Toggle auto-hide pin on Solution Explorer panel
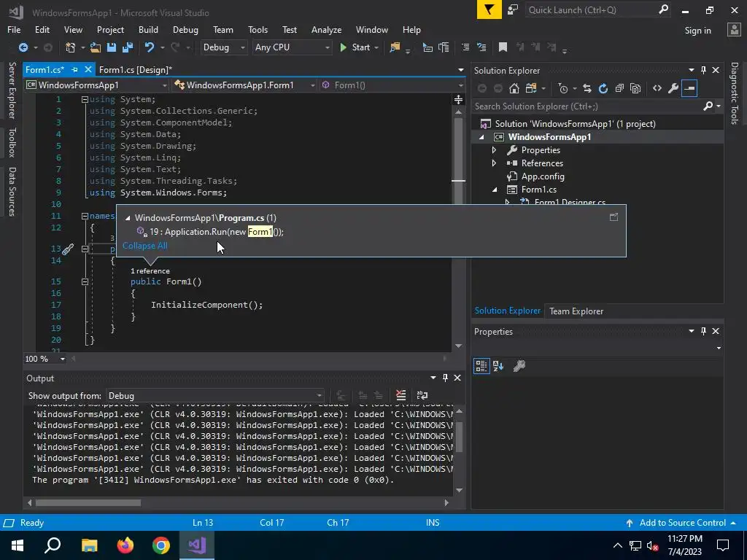 click(x=704, y=70)
